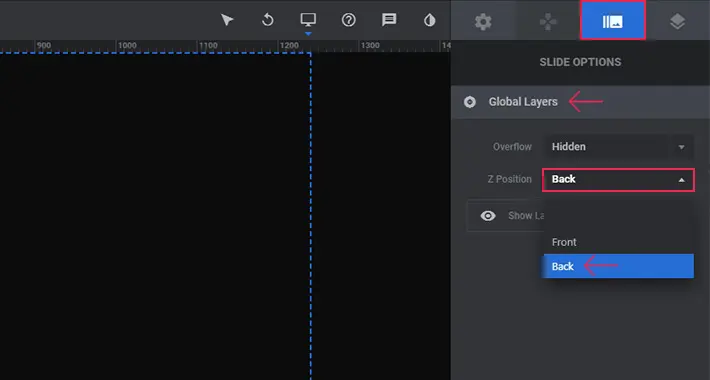Viewport: 710px width, 380px height.
Task: Open the Overflow Hidden dropdown
Action: tap(619, 147)
